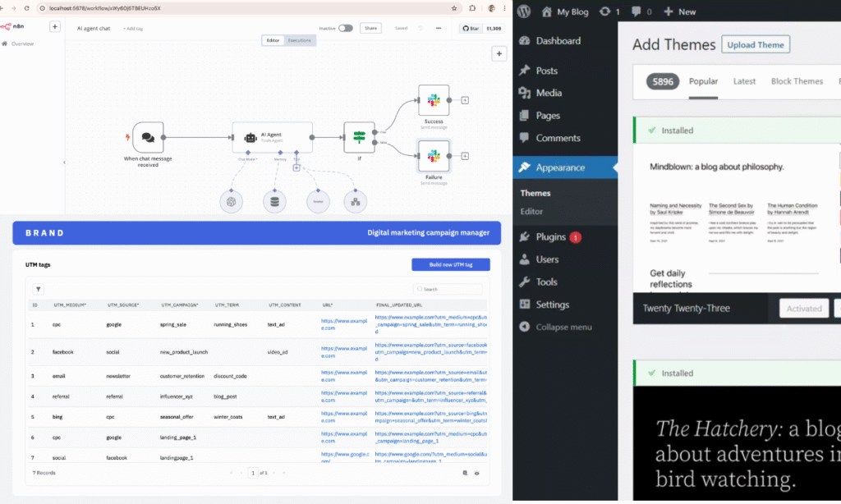Select the AI Agent robot node
Viewport: 841px width, 504px height.
click(272, 137)
